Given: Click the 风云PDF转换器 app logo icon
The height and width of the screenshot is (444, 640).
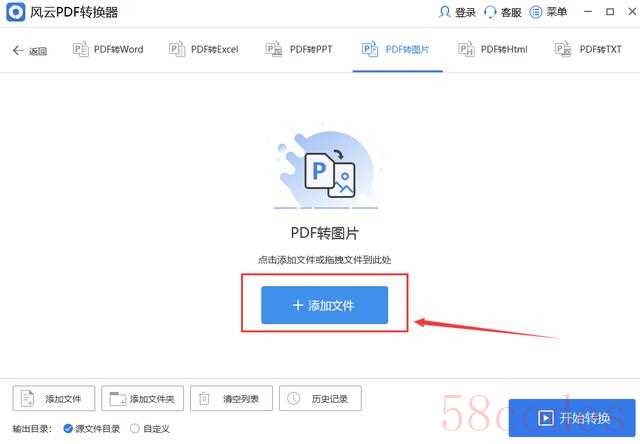Looking at the screenshot, I should 16,12.
